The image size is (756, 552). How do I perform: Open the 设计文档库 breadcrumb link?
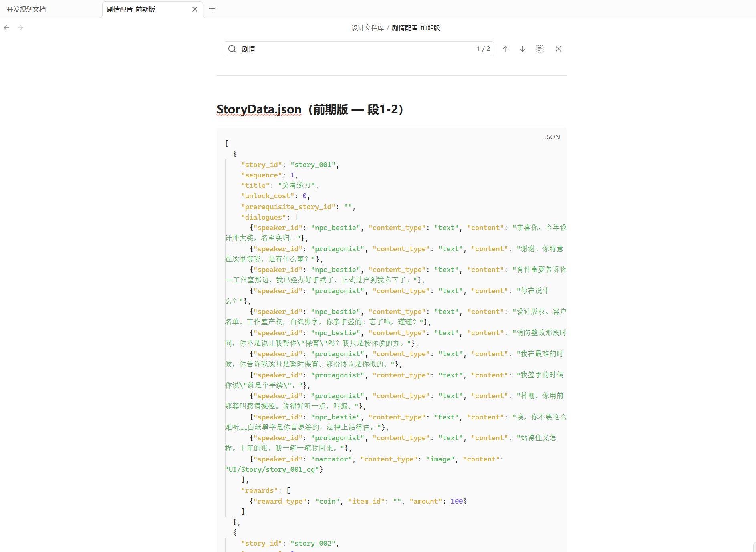pyautogui.click(x=367, y=28)
